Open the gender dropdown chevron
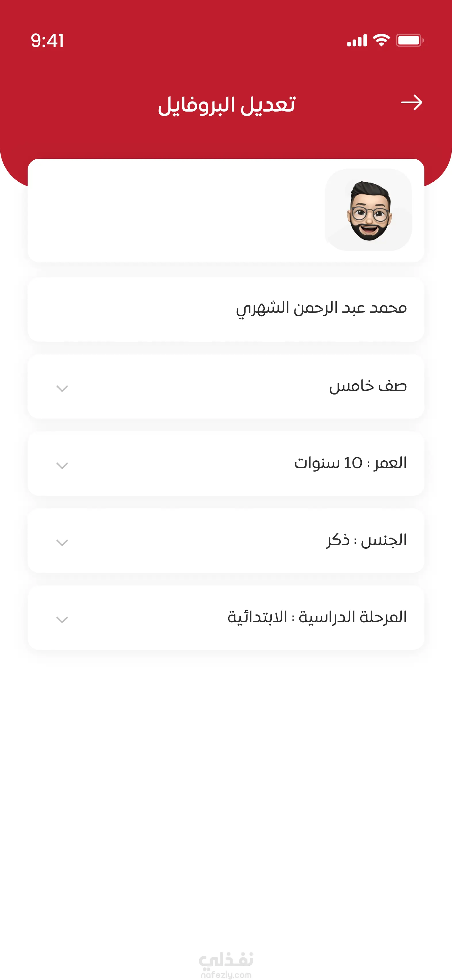Viewport: 452px width, 980px height. (x=62, y=543)
